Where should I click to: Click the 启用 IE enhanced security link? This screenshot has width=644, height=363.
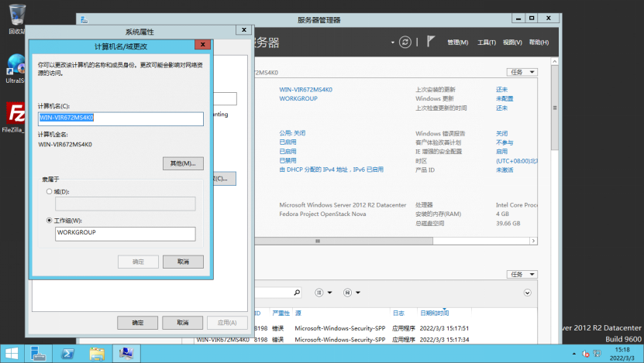point(501,152)
